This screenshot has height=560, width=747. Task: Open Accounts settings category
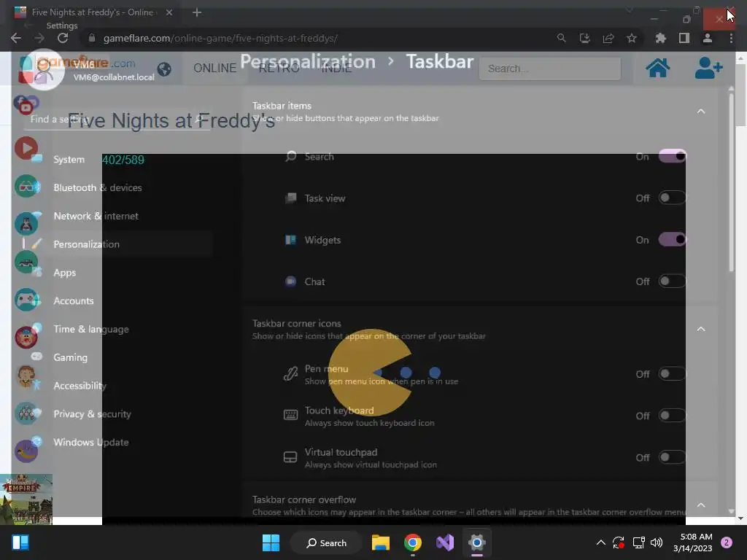coord(117,301)
